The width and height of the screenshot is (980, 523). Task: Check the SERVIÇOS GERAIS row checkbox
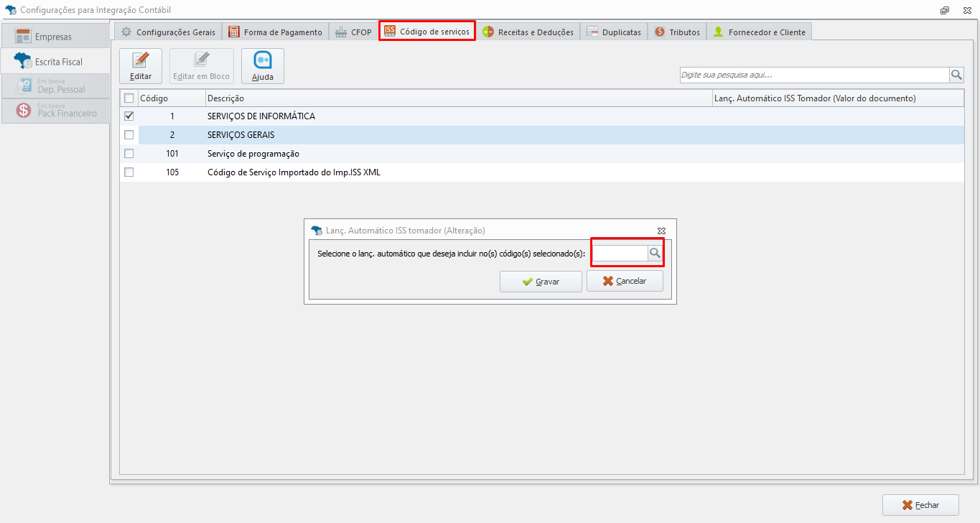(x=129, y=134)
